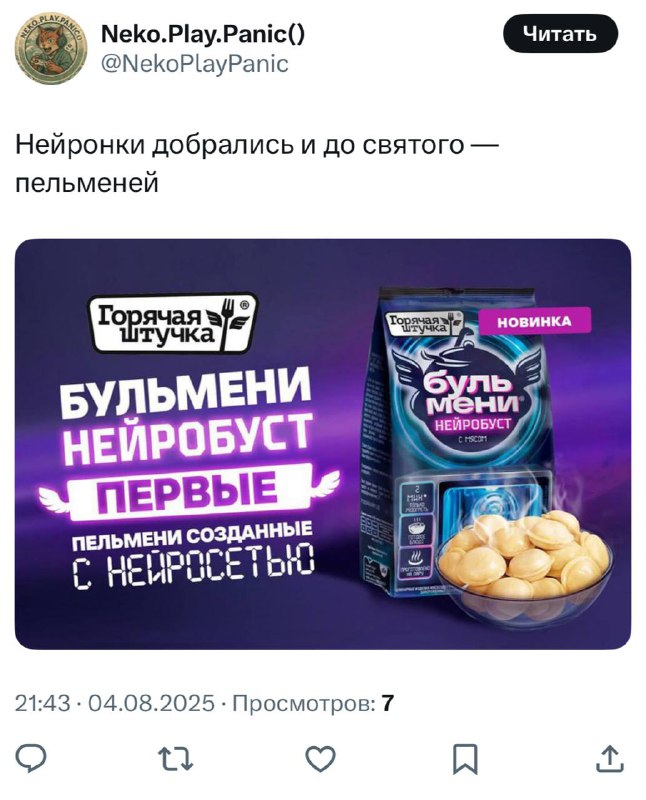Click the Горячая штучка logo in the image
Image resolution: width=646 pixels, height=800 pixels.
pyautogui.click(x=172, y=323)
